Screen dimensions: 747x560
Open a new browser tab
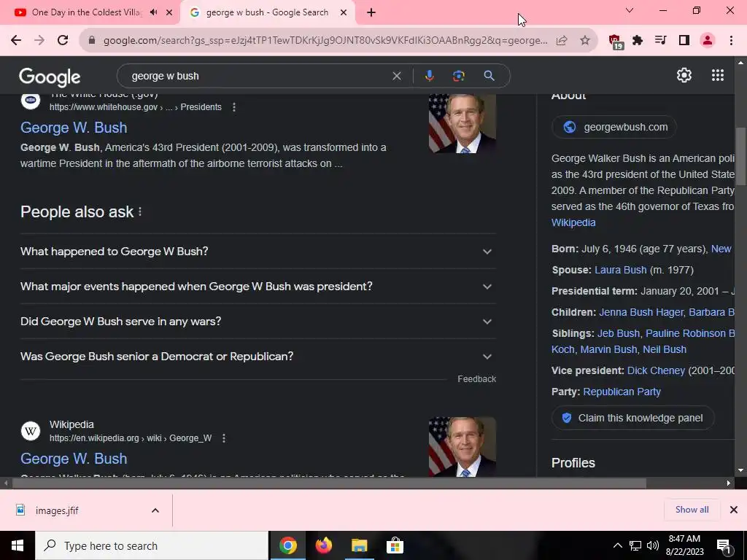pyautogui.click(x=371, y=12)
